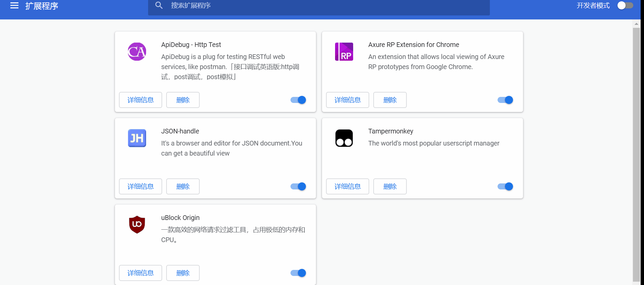Screen dimensions: 644x285
Task: Click the JSON-handle title text
Action: [180, 131]
